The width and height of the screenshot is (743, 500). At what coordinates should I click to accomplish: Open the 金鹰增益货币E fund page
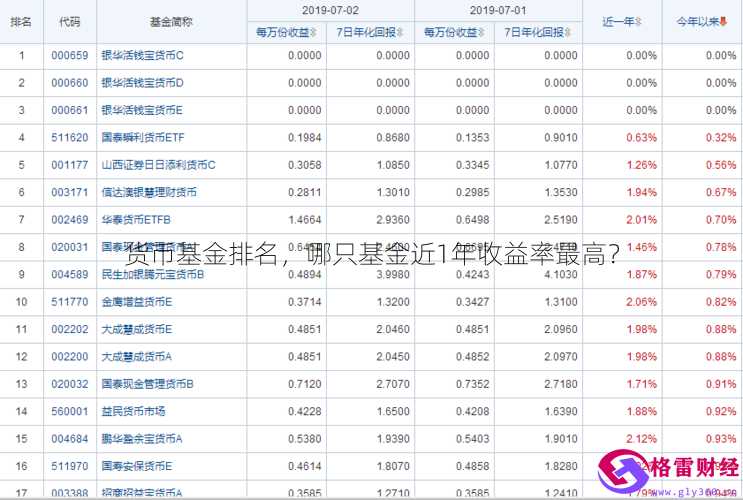tap(136, 302)
